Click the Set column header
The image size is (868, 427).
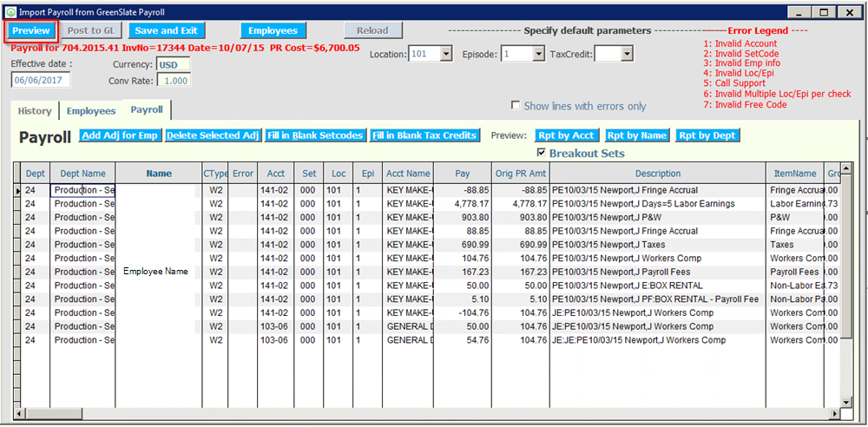point(310,174)
